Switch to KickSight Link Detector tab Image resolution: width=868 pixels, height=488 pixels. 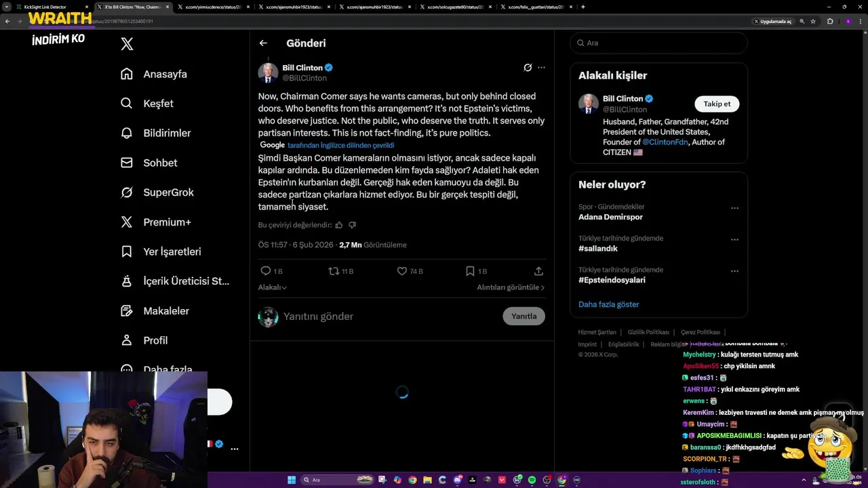click(51, 7)
